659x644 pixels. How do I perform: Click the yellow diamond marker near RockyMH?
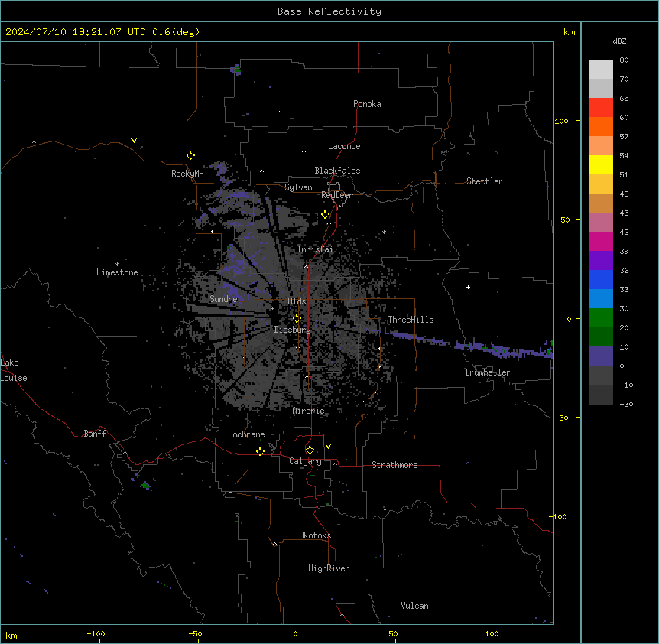point(190,156)
